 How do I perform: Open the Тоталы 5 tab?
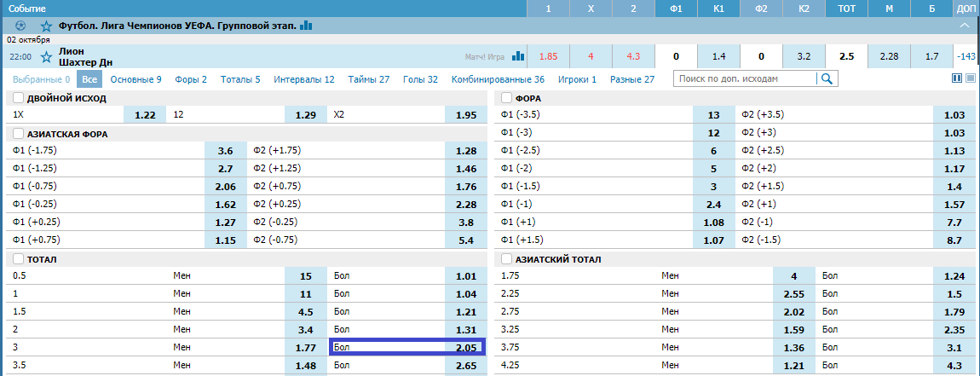240,79
